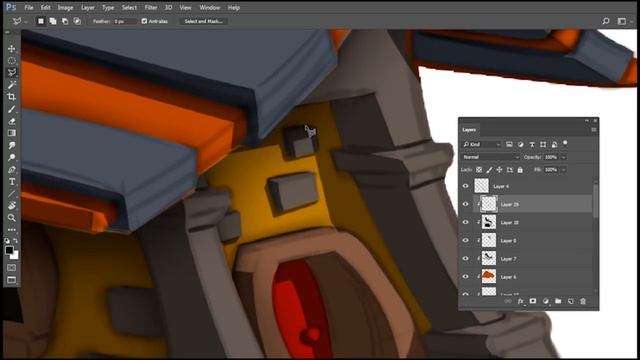Toggle the Anti-alias checkbox

pyautogui.click(x=144, y=21)
